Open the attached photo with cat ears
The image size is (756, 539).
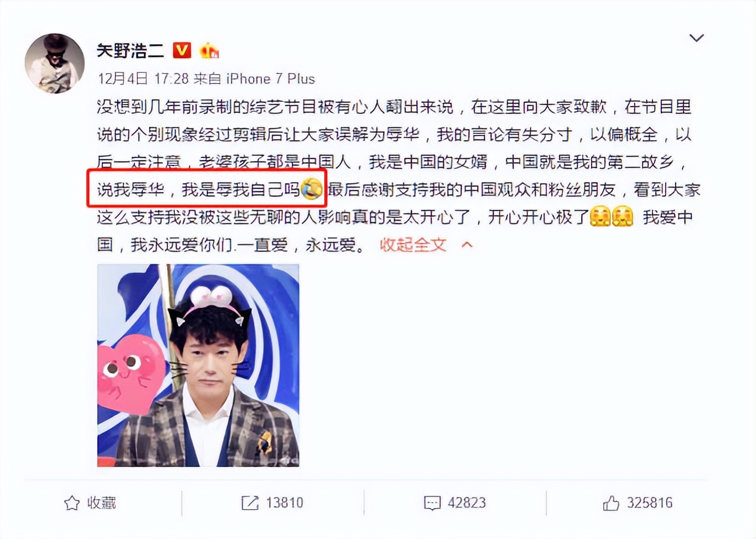[198, 365]
